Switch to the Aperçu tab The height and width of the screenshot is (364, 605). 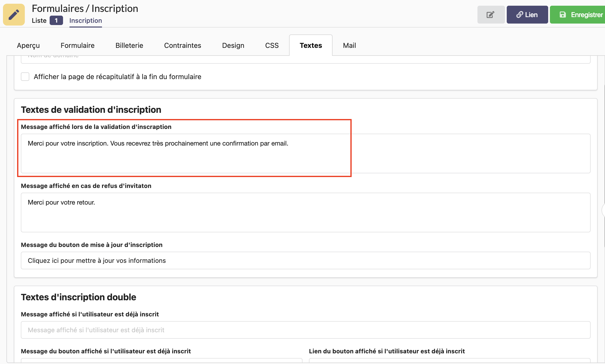tap(28, 45)
